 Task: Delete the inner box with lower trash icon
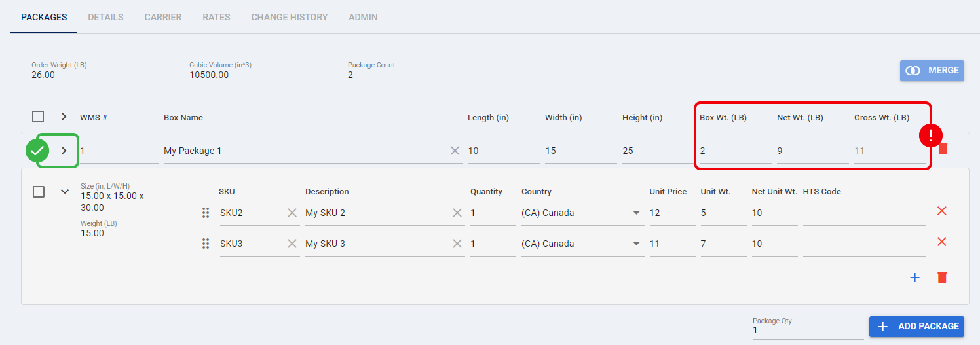(942, 278)
